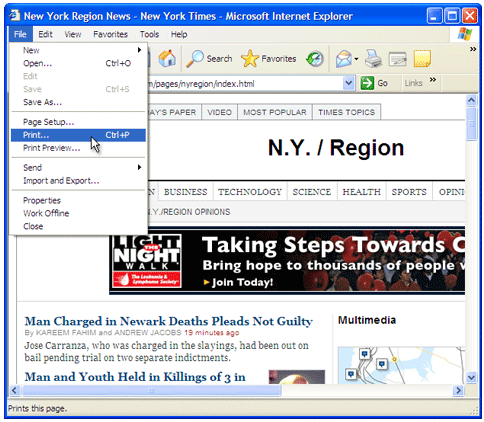Click the yellow note Discuss icon
The height and width of the screenshot is (422, 484).
422,59
